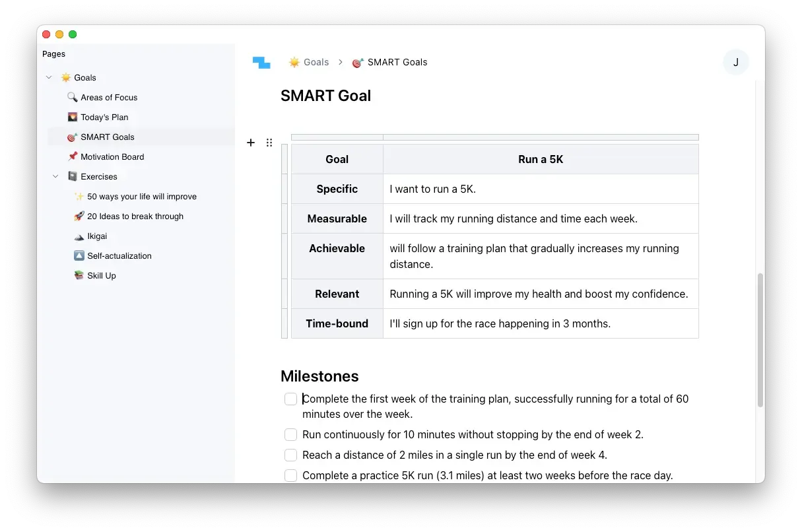Click the sun icon in the breadcrumb
The image size is (802, 532).
(294, 63)
